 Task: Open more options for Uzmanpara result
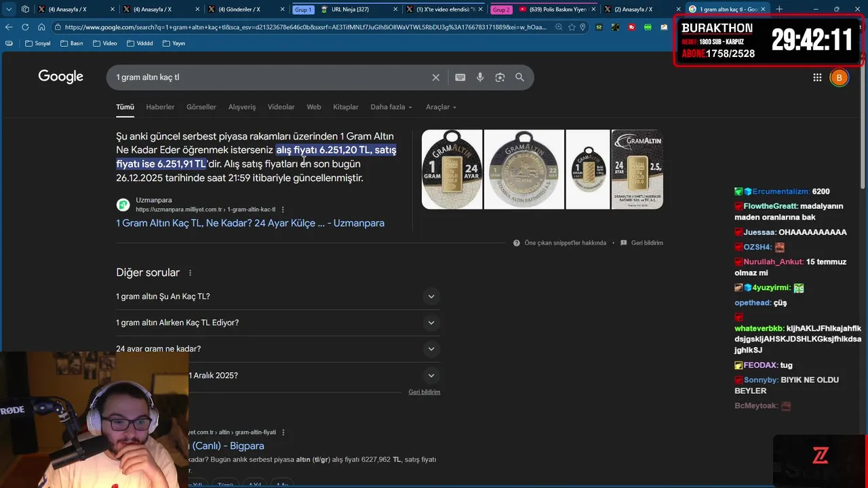pos(283,209)
